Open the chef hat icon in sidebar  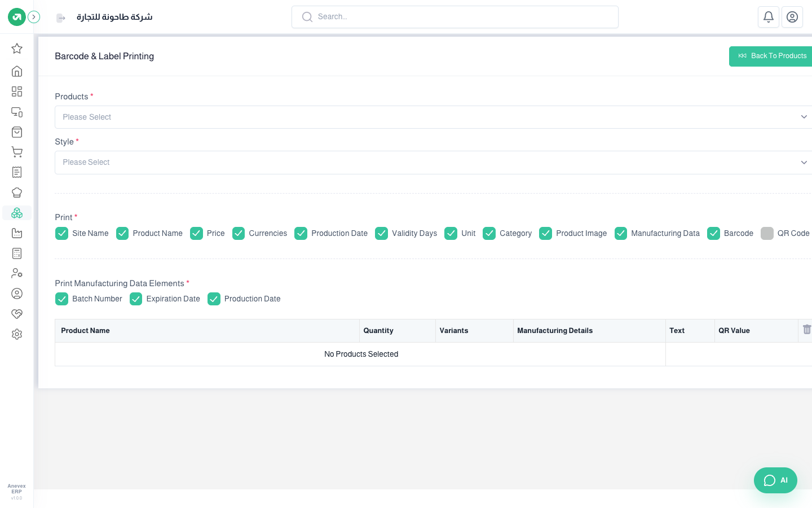tap(17, 192)
